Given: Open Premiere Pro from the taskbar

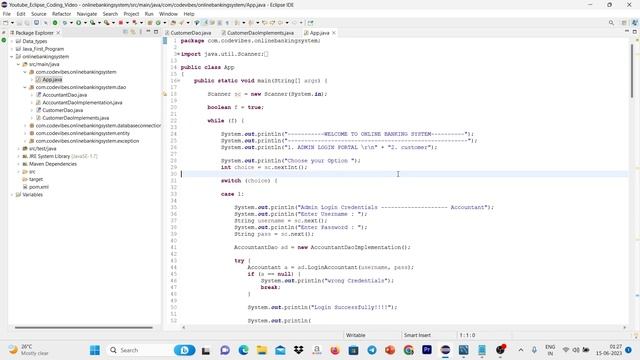Looking at the screenshot, I should coord(427,350).
